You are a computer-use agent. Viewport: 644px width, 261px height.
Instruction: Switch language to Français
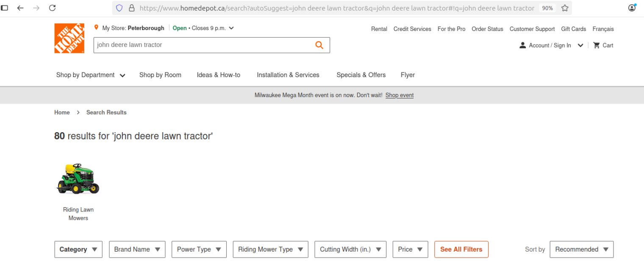click(x=603, y=29)
